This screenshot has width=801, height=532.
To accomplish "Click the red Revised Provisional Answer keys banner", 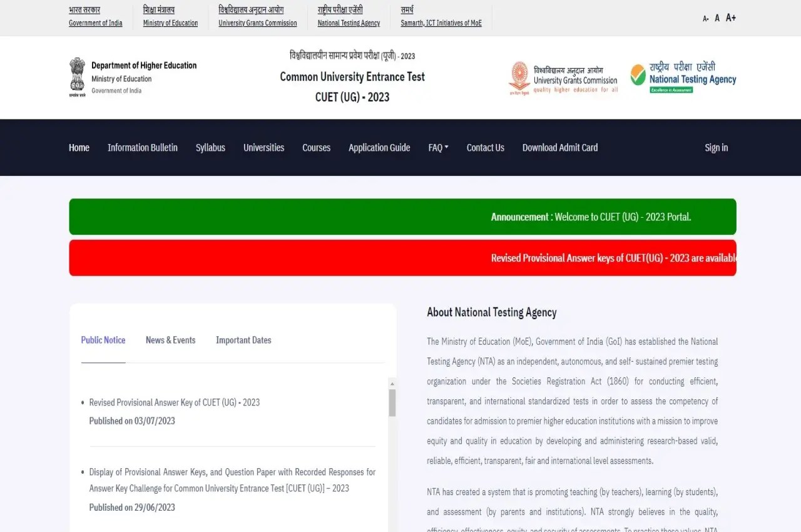I will pos(402,258).
